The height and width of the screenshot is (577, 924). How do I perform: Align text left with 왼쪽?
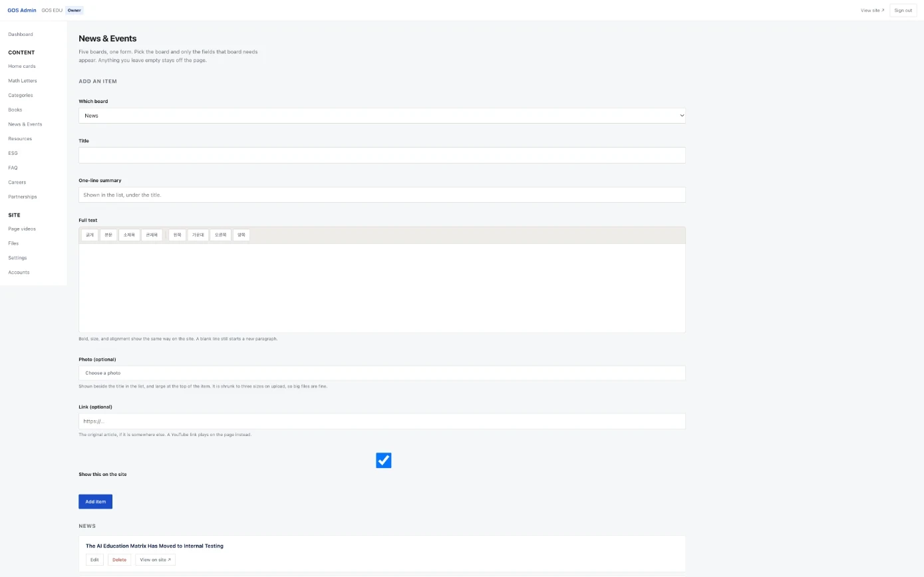coord(177,235)
